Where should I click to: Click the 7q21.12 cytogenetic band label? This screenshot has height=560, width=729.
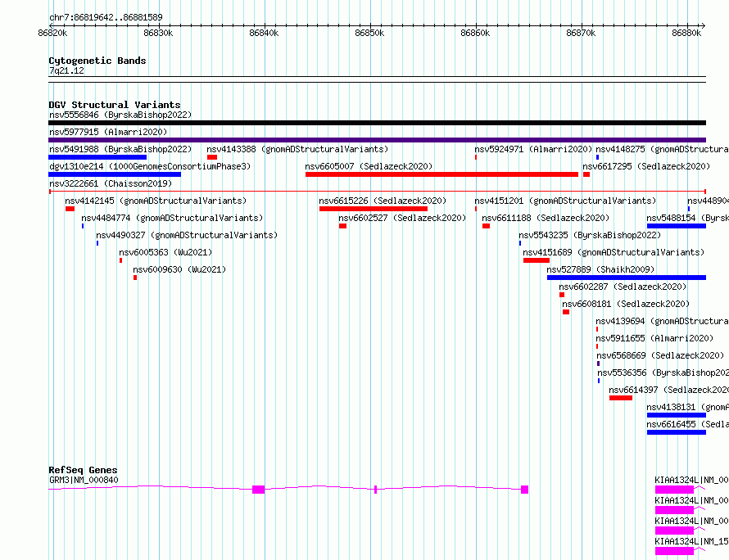coord(66,70)
